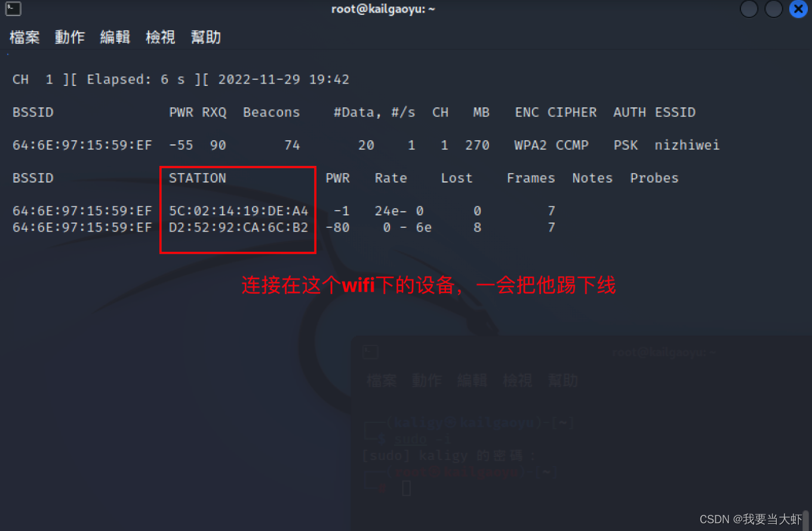Click station MAC D2:52:92:CA:6C:B2
This screenshot has height=531, width=812.
pyautogui.click(x=239, y=227)
